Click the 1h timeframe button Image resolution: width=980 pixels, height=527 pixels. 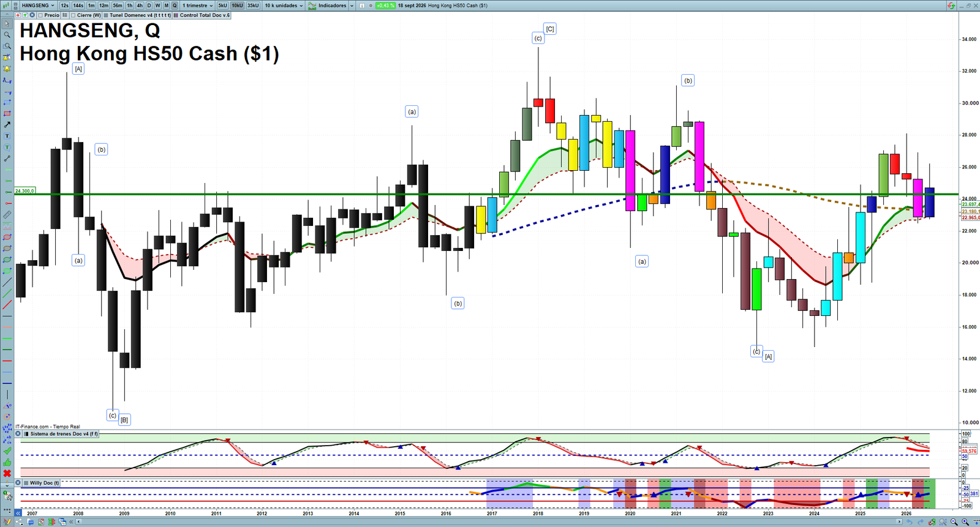(x=130, y=6)
